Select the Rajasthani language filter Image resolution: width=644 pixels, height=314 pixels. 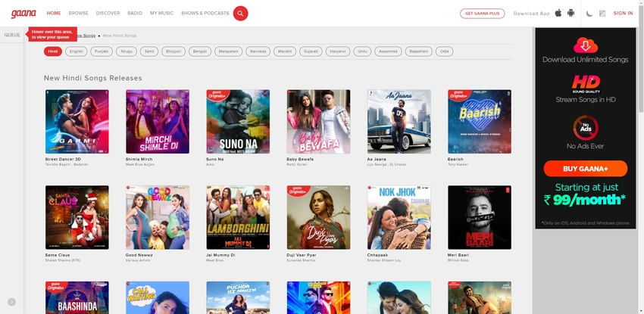pyautogui.click(x=418, y=51)
